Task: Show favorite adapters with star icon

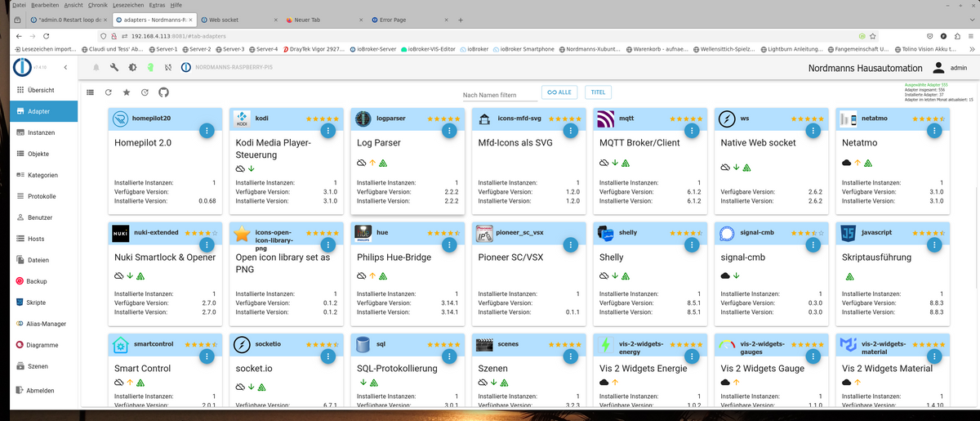Action: (126, 92)
